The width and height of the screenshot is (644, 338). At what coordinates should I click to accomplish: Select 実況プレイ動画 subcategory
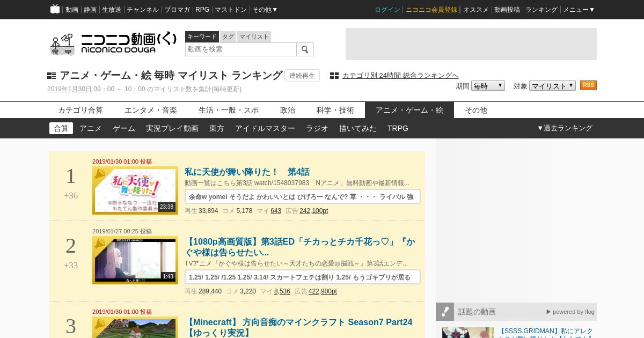click(x=172, y=128)
